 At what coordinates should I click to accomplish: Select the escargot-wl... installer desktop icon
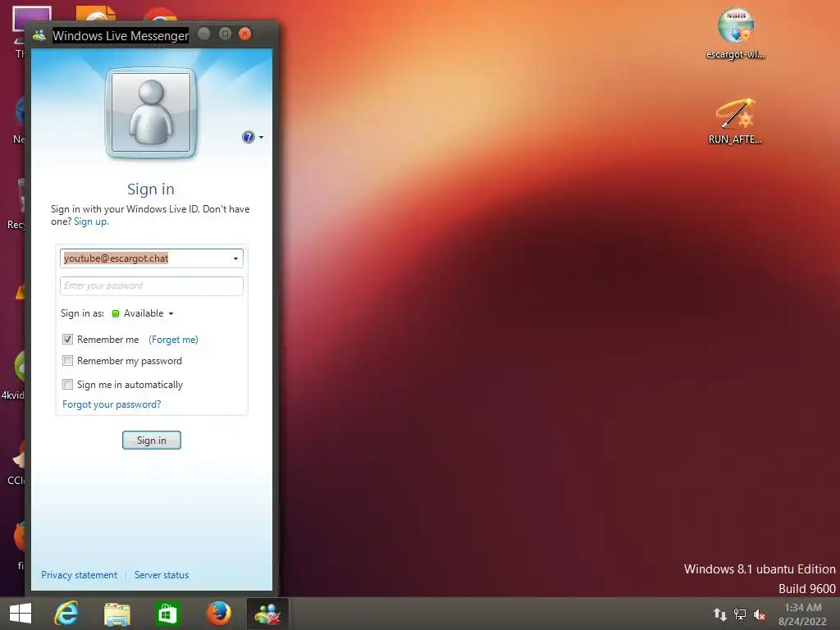[x=736, y=33]
